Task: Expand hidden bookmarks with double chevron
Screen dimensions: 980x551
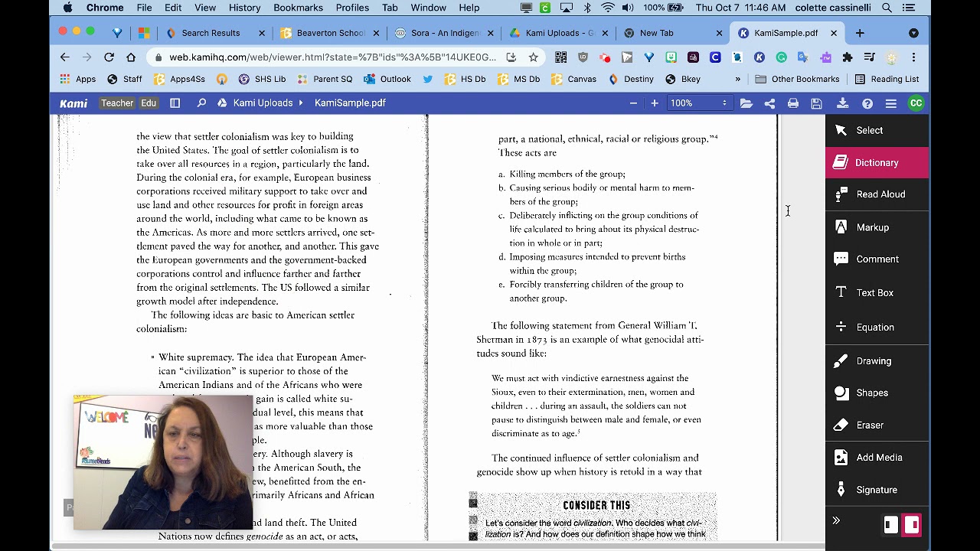Action: tap(737, 79)
